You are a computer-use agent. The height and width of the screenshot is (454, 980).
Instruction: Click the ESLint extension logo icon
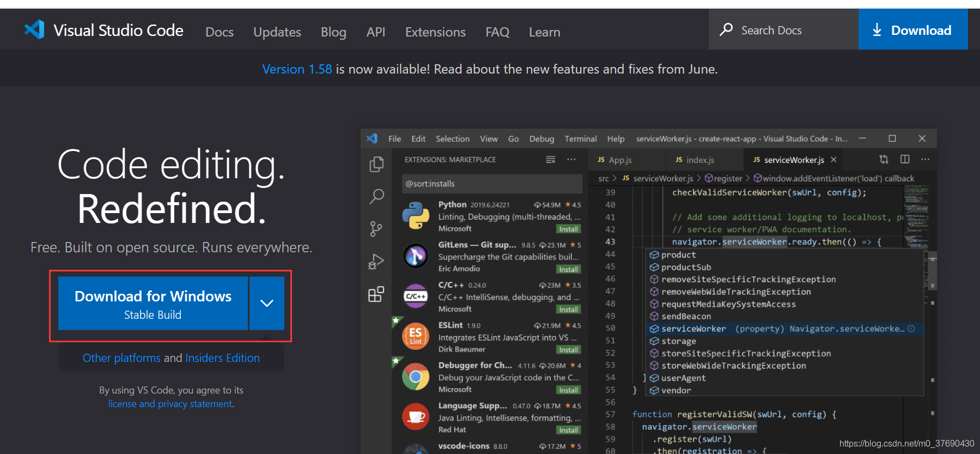pos(416,336)
